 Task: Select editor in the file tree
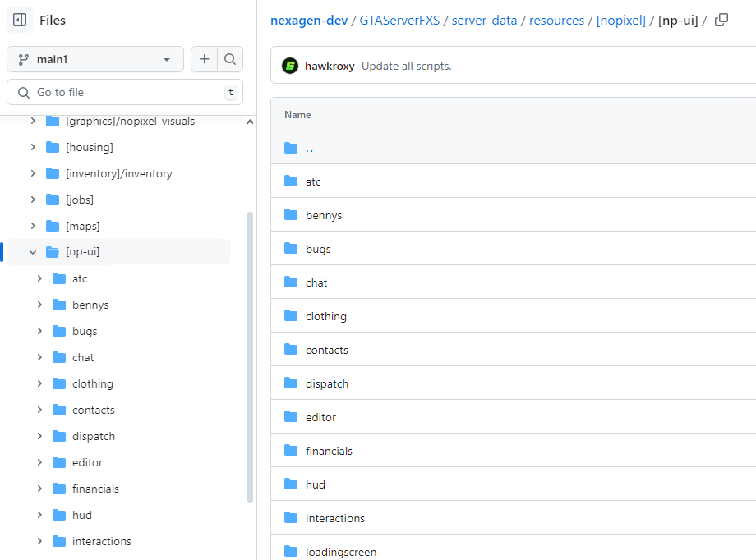click(87, 462)
